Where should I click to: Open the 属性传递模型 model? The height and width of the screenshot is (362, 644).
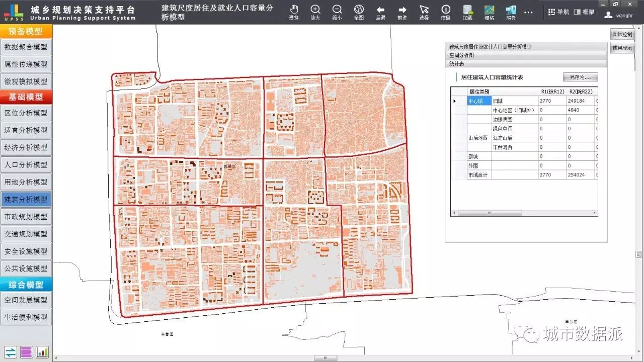tap(26, 64)
